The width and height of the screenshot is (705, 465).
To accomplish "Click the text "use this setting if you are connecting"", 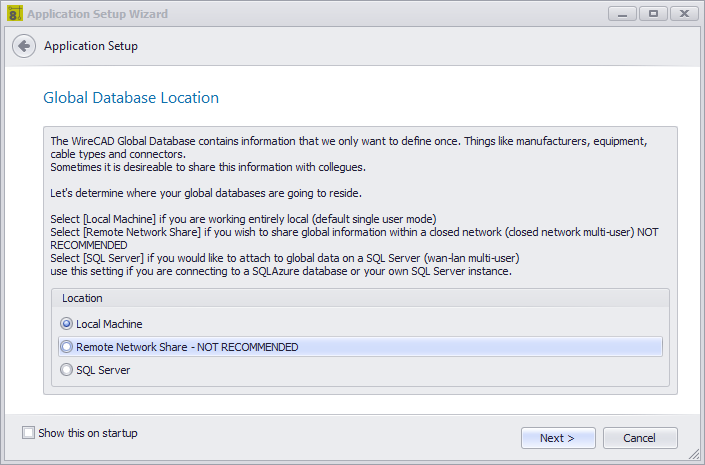I will (281, 271).
